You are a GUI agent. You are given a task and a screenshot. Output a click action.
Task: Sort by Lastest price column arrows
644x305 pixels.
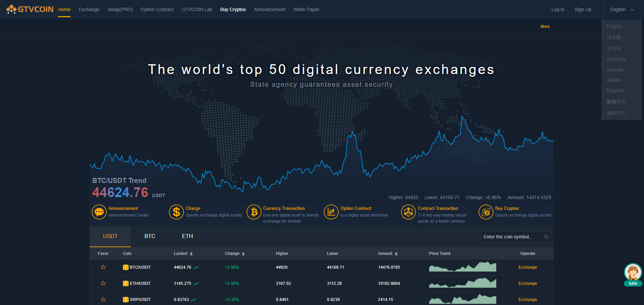[191, 254]
